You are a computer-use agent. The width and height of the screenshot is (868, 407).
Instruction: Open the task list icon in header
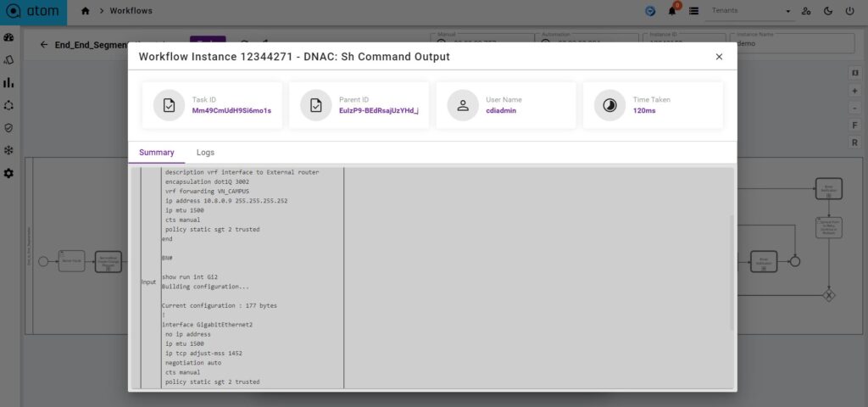tap(693, 11)
